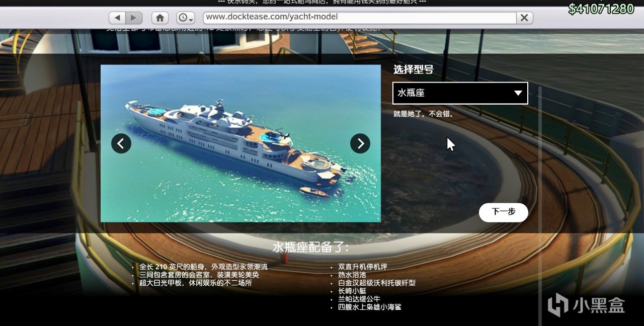Click the $41071280 money counter
Viewport: 644px width, 326px height.
tap(601, 9)
